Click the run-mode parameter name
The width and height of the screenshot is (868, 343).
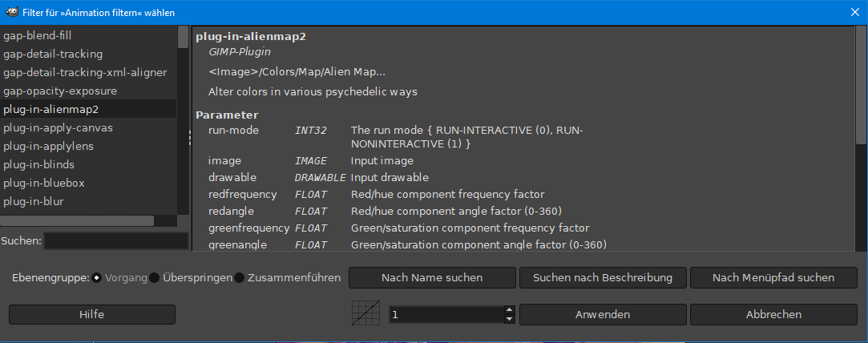tap(233, 131)
